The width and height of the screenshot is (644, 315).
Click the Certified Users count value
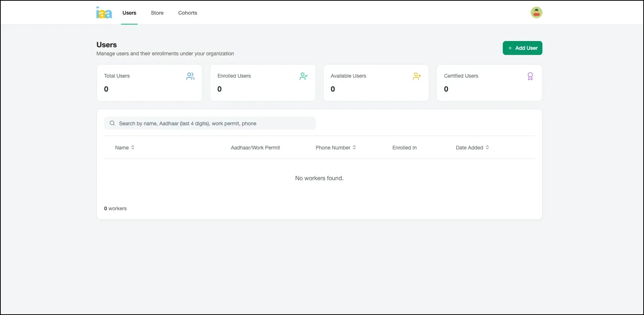[446, 89]
